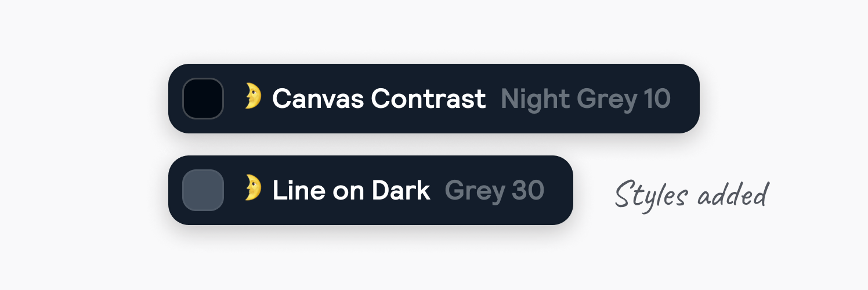Click the word "Grey" in the Grey 30 label
Image resolution: width=868 pixels, height=290 pixels.
pos(475,191)
